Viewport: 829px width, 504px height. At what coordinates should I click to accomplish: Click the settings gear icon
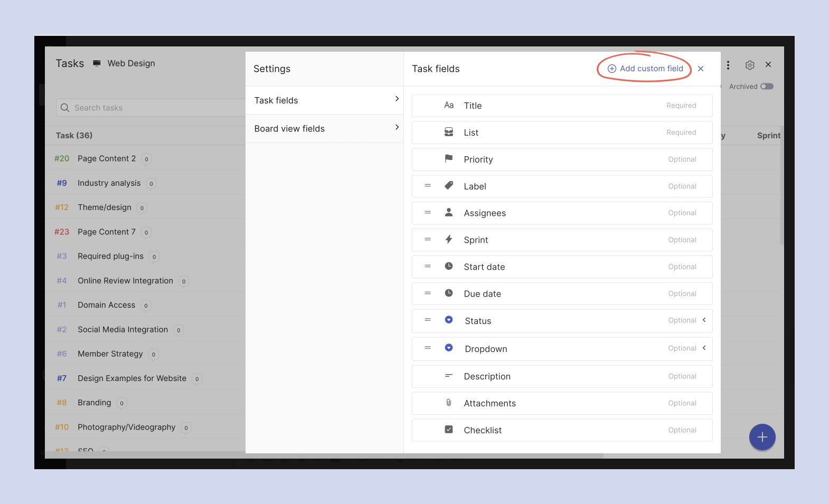[x=749, y=65]
